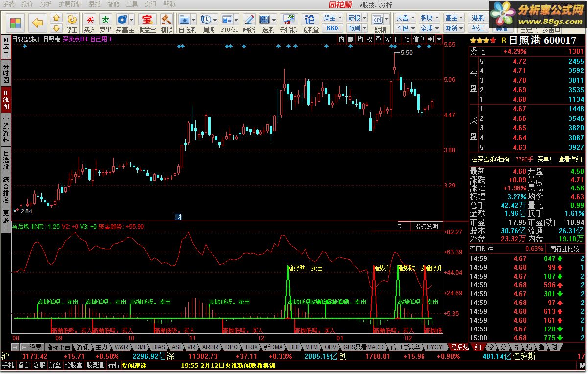Click the 财 finance marker on chart

(179, 216)
